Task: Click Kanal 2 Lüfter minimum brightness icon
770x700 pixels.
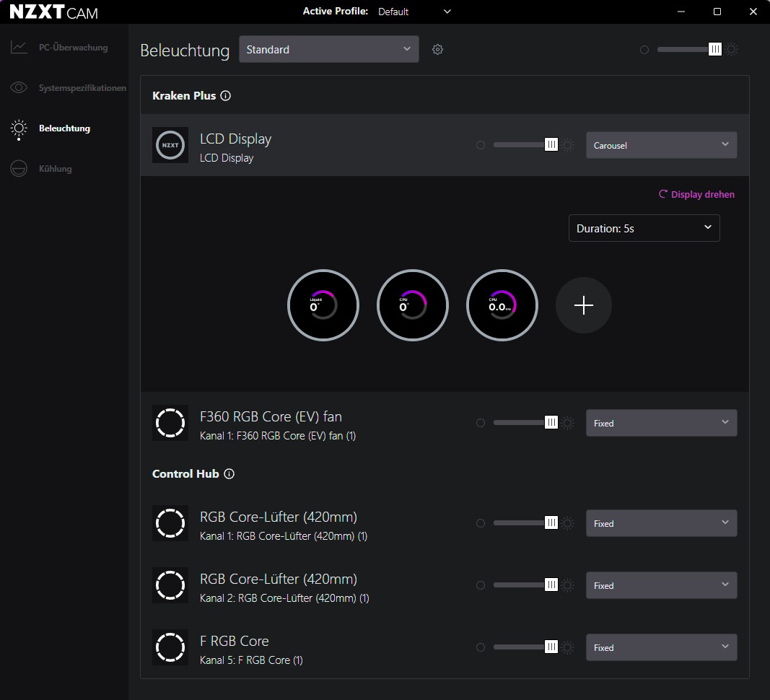Action: click(481, 585)
